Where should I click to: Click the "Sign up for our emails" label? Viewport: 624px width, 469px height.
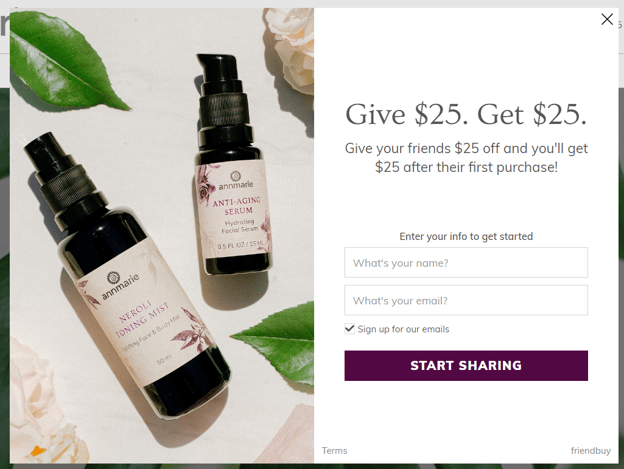click(x=403, y=329)
